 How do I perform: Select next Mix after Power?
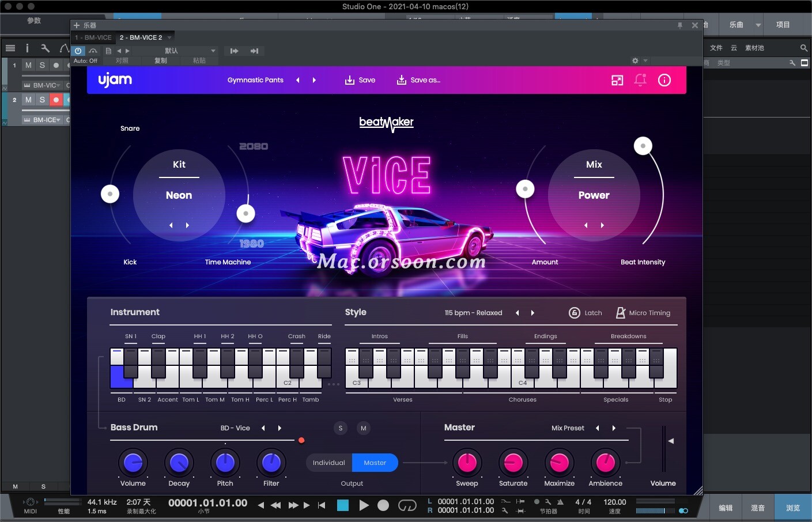[602, 225]
